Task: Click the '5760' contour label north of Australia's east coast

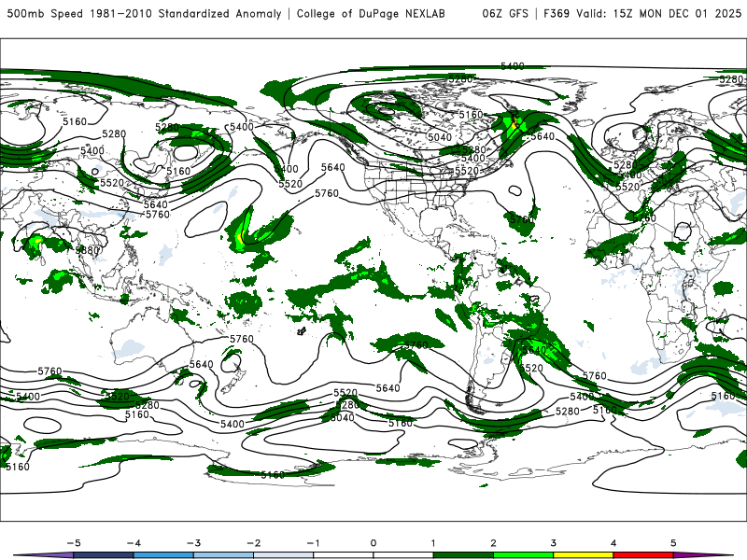Action: (x=242, y=339)
